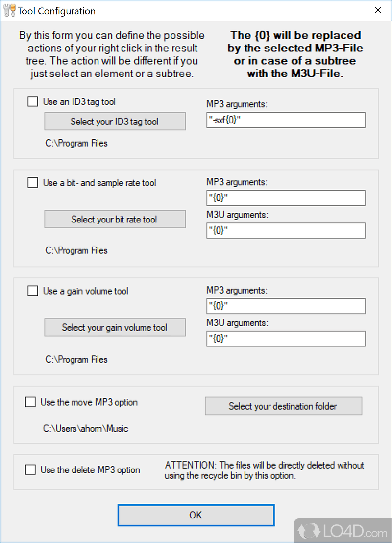Click Select your gain volume tool
This screenshot has width=392, height=543.
click(x=115, y=327)
